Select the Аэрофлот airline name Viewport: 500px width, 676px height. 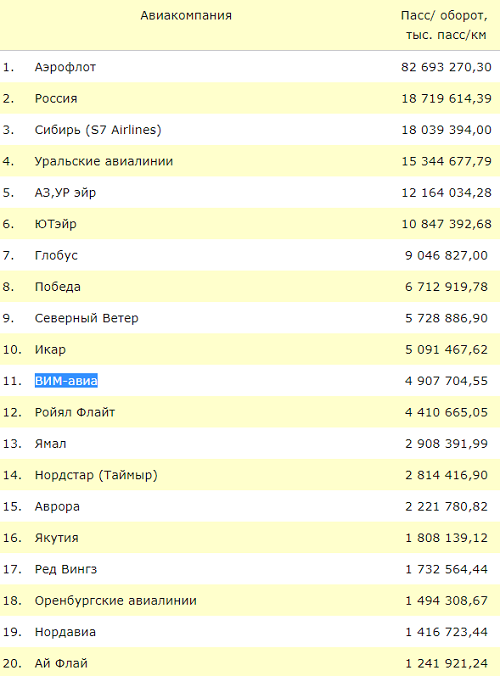tap(65, 67)
